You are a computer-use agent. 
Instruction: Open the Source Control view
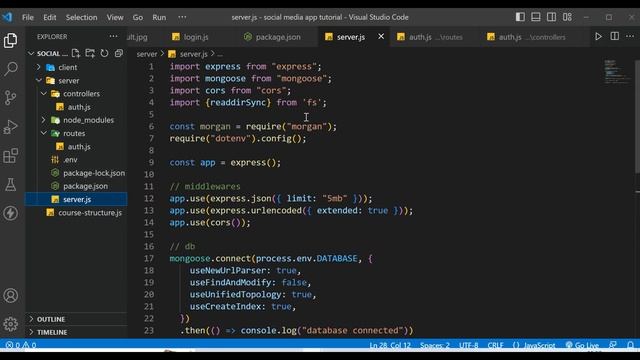[11, 98]
